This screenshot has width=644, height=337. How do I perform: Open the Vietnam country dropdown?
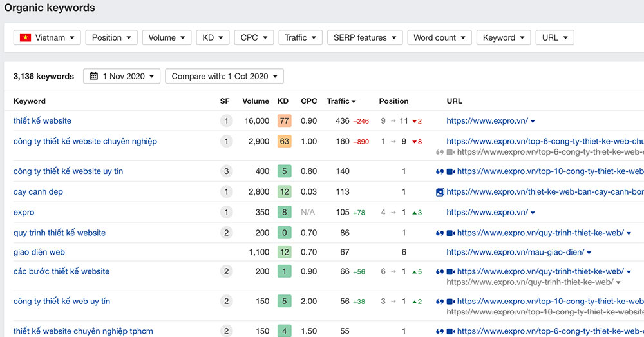(47, 37)
